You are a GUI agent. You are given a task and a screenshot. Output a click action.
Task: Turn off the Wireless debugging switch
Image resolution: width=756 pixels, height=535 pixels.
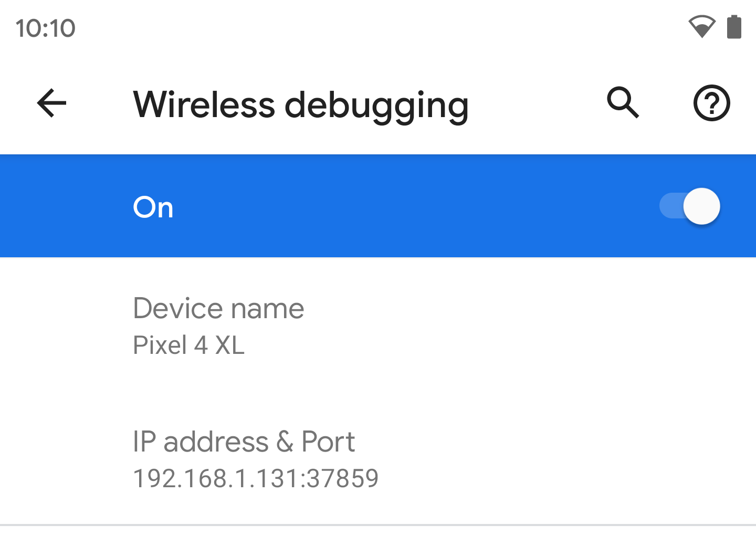pos(689,206)
